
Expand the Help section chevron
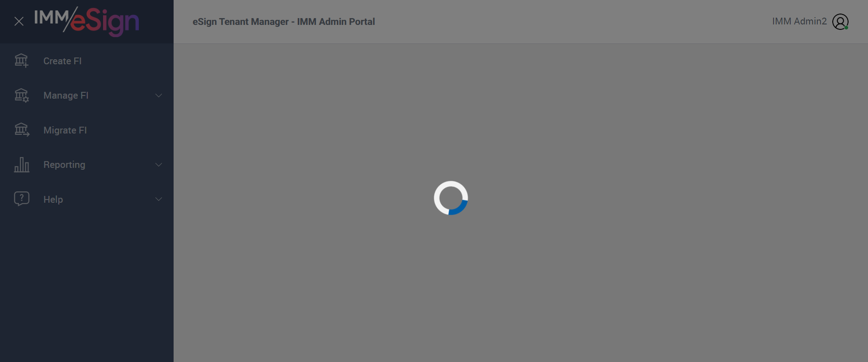click(159, 199)
